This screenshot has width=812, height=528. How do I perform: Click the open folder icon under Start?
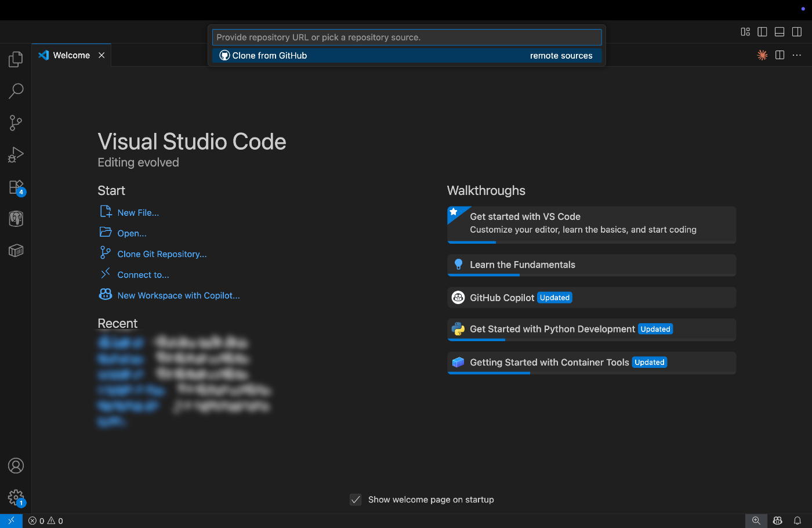[x=106, y=232]
